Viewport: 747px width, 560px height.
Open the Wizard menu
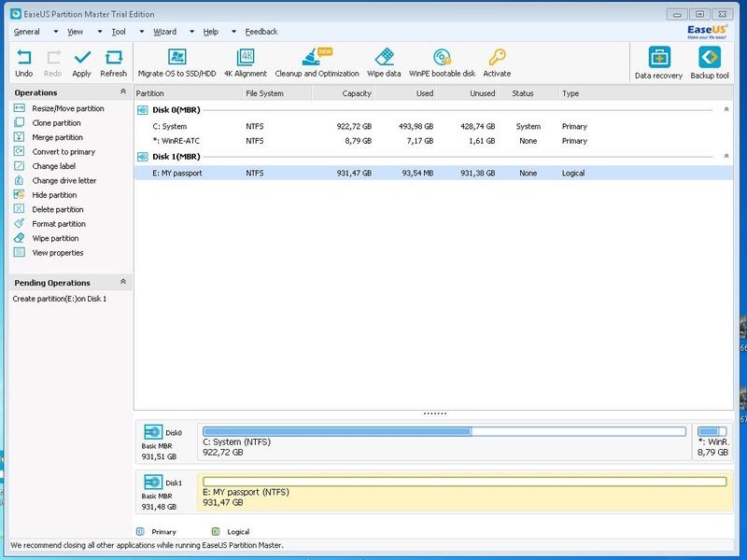point(165,32)
